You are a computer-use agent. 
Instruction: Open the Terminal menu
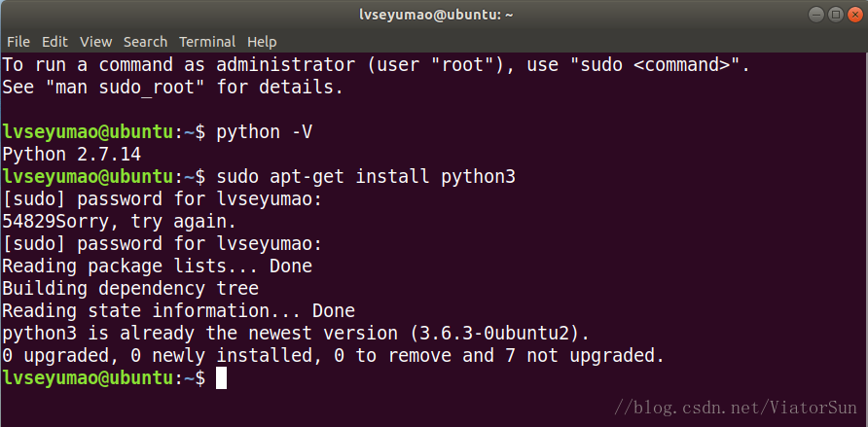207,42
